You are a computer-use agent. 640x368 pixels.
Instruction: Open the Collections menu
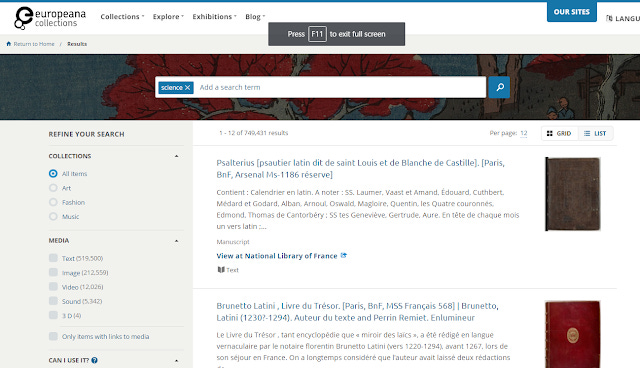(x=122, y=17)
